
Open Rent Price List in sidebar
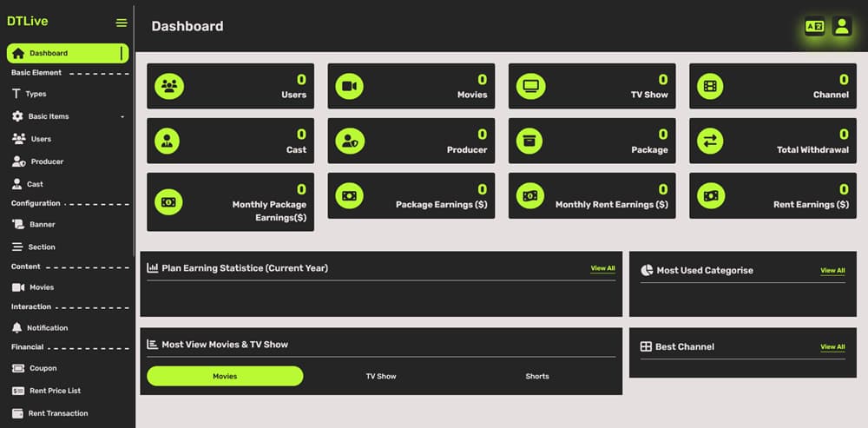point(55,391)
